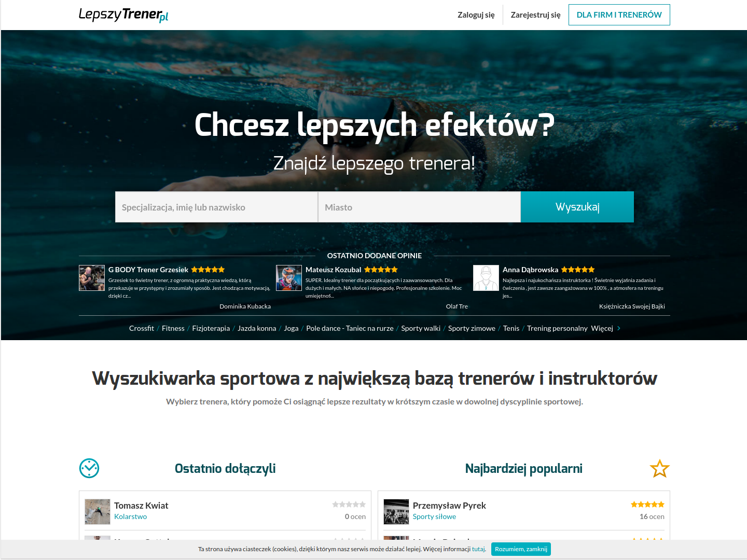The height and width of the screenshot is (560, 747).
Task: Open Przemysław Pyrek's profile photo
Action: 396,512
